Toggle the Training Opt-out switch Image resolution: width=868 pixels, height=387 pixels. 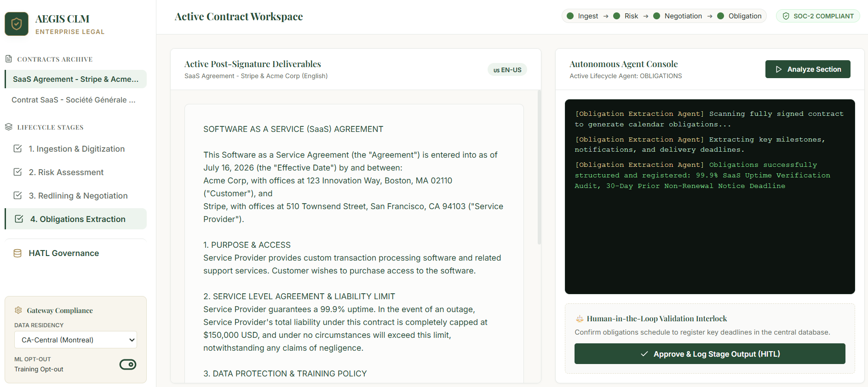click(128, 364)
